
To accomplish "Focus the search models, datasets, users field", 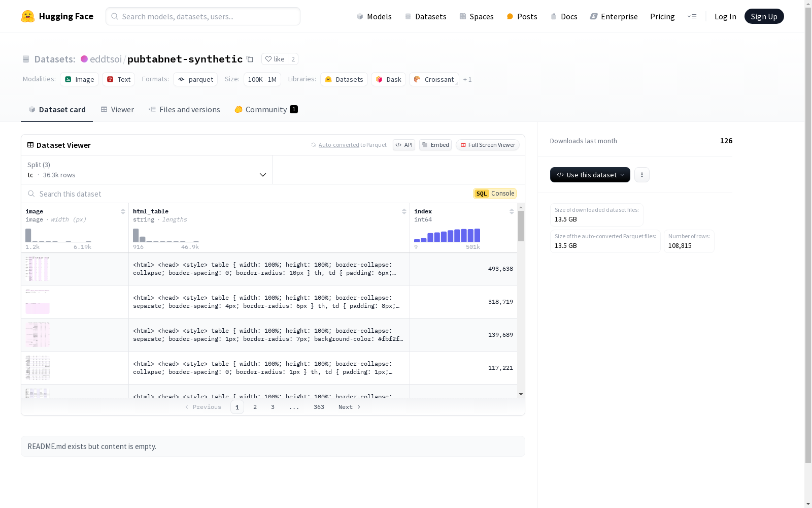I will click(203, 16).
